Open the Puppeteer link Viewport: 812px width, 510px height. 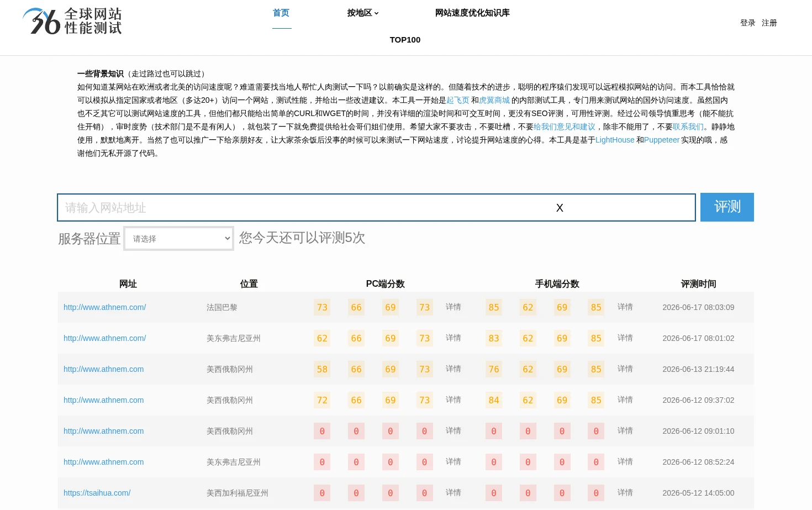point(662,140)
